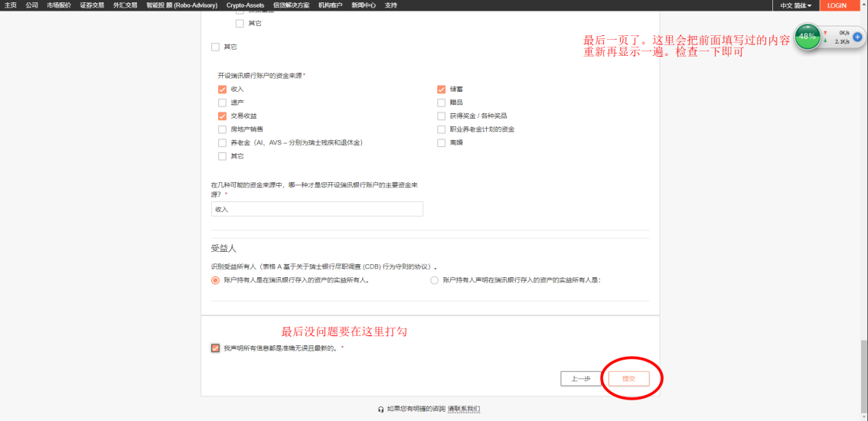Select radio 账户持有人是在瑞讯银行存入的资产的实益所有人
868x421 pixels.
coord(215,280)
